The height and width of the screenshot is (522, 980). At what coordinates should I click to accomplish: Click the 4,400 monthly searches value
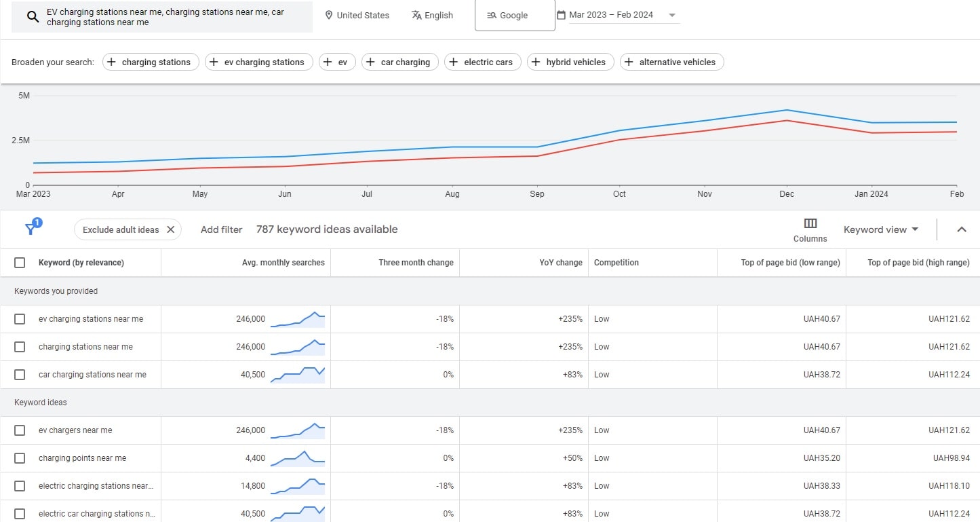click(255, 458)
